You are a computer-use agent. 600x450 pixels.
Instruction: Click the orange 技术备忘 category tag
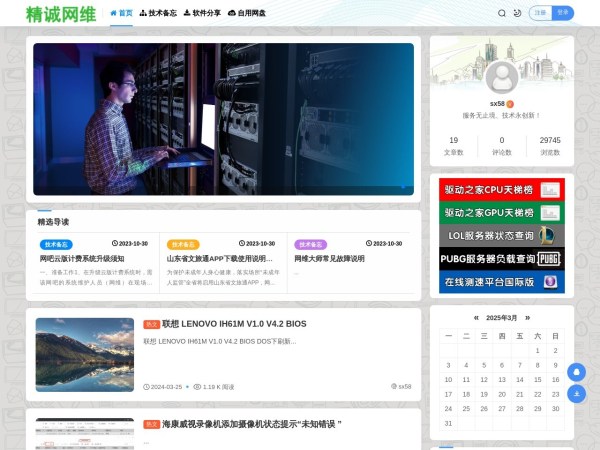[x=183, y=244]
